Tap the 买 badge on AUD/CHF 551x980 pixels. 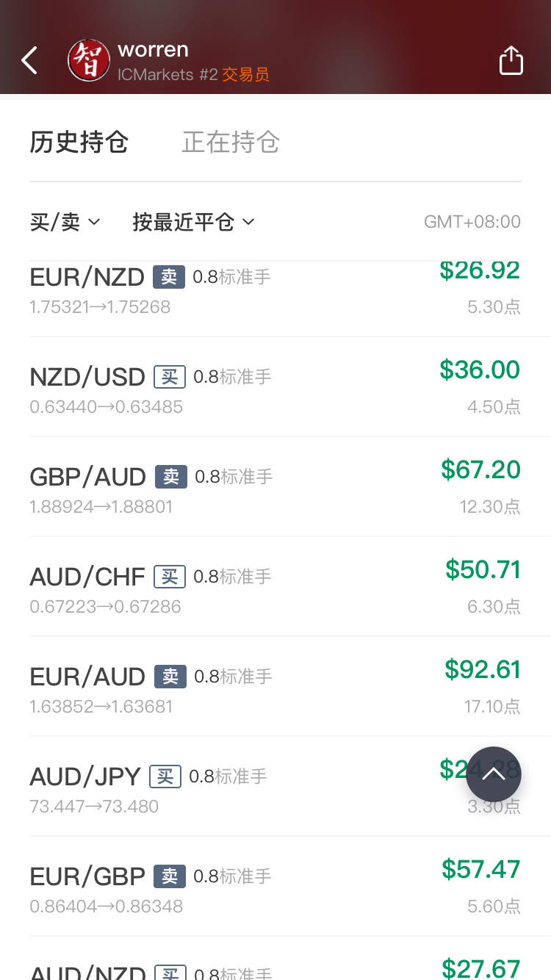[x=170, y=577]
